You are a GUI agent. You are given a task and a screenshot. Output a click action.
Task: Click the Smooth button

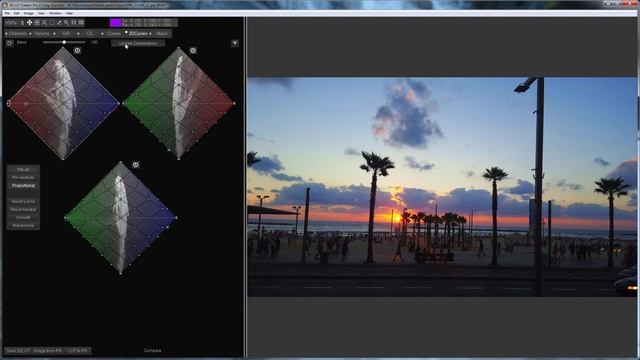coord(23,218)
